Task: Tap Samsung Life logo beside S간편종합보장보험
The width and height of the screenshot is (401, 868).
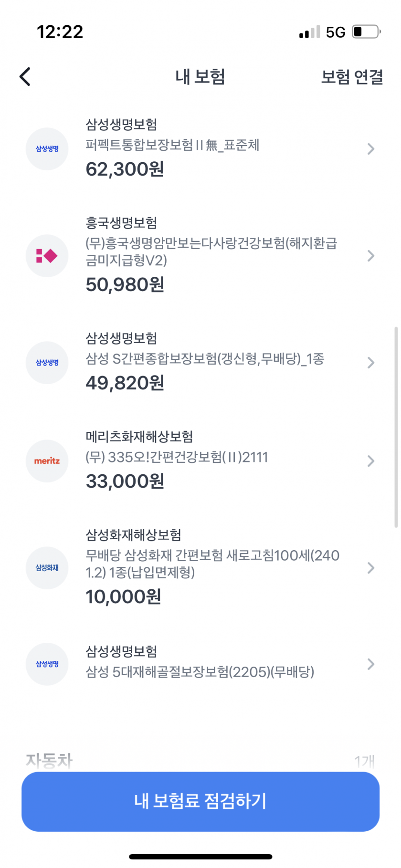Action: 47,363
